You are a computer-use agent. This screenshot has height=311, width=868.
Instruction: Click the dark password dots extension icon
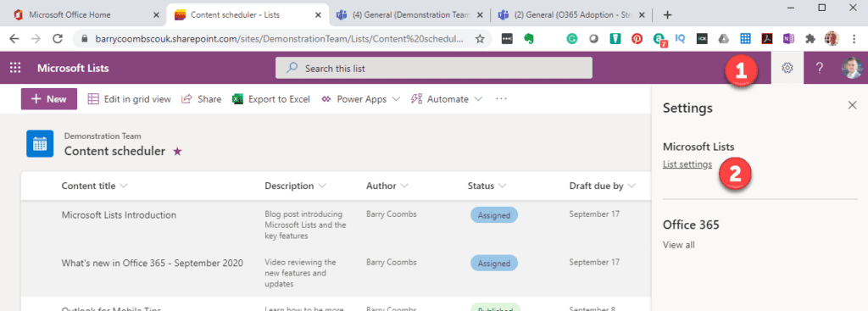point(507,39)
